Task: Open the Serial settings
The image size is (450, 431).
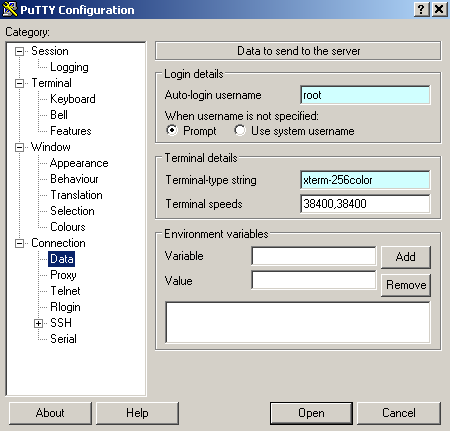Action: [63, 339]
